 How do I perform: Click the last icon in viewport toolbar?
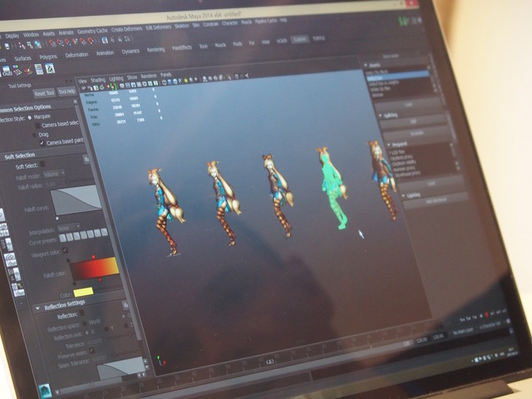[247, 76]
